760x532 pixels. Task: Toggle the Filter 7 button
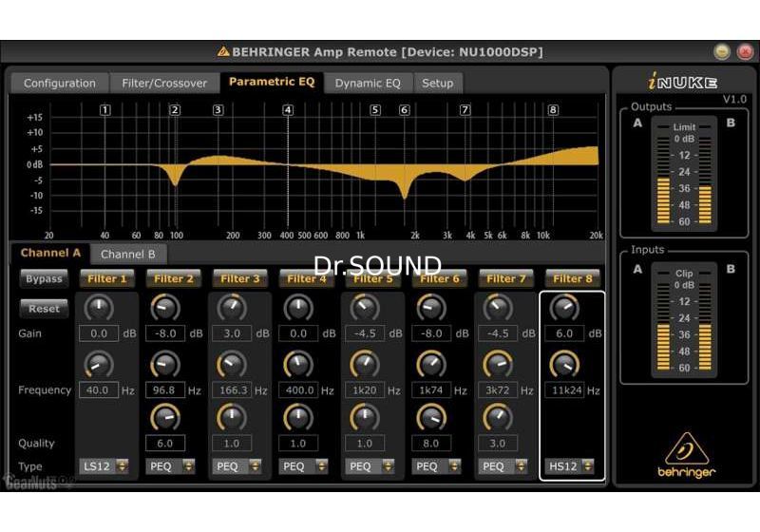pos(506,278)
